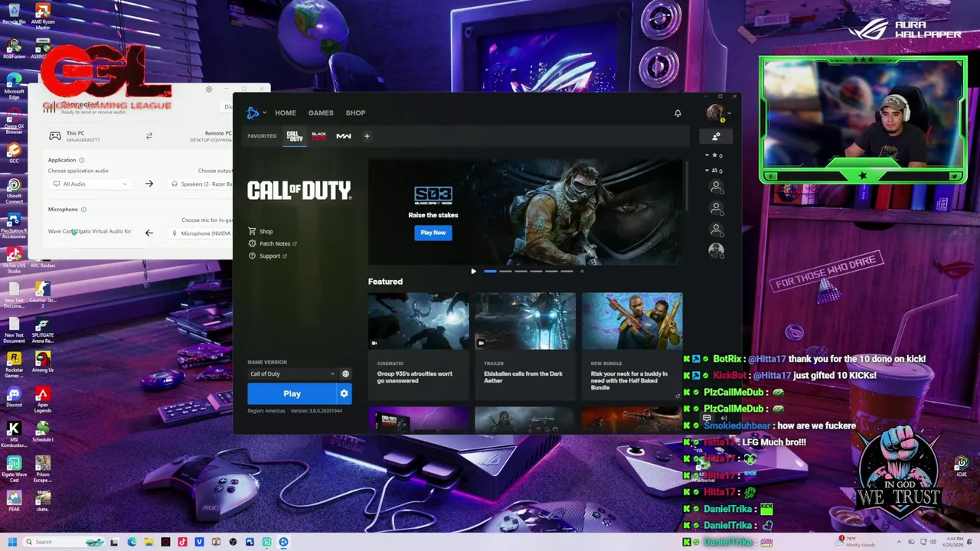Open the Windows Start menu
The height and width of the screenshot is (551, 980).
point(11,542)
